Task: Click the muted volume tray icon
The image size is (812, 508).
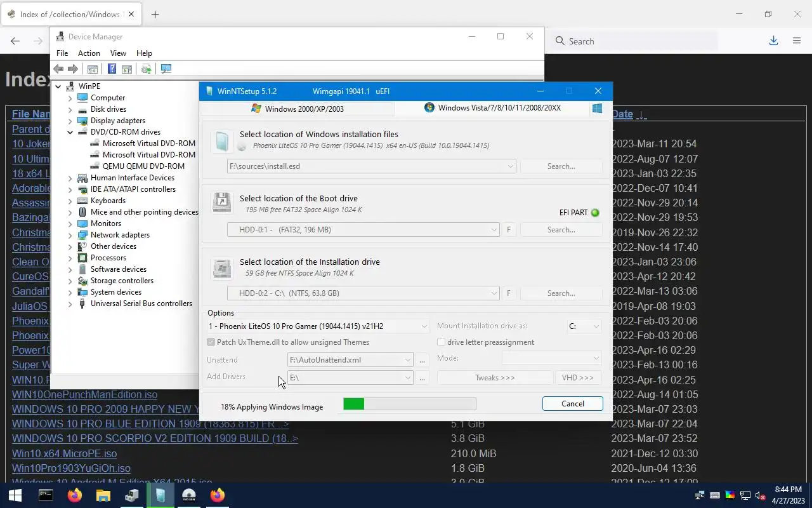Action: click(x=761, y=495)
